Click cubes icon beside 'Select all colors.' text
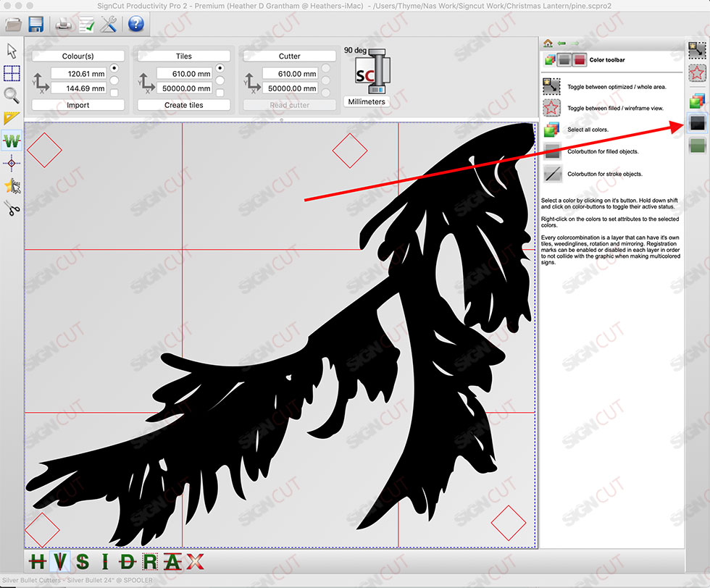710x588 pixels. click(551, 130)
